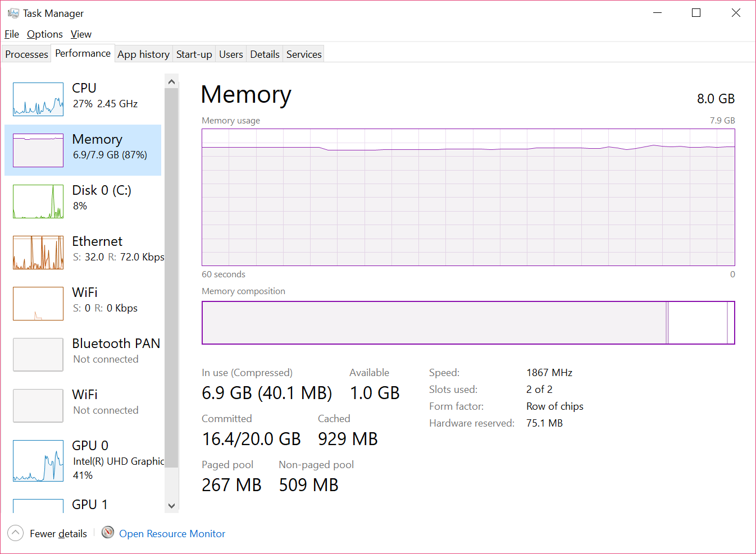
Task: Click inside the Memory usage graph
Action: [x=468, y=197]
